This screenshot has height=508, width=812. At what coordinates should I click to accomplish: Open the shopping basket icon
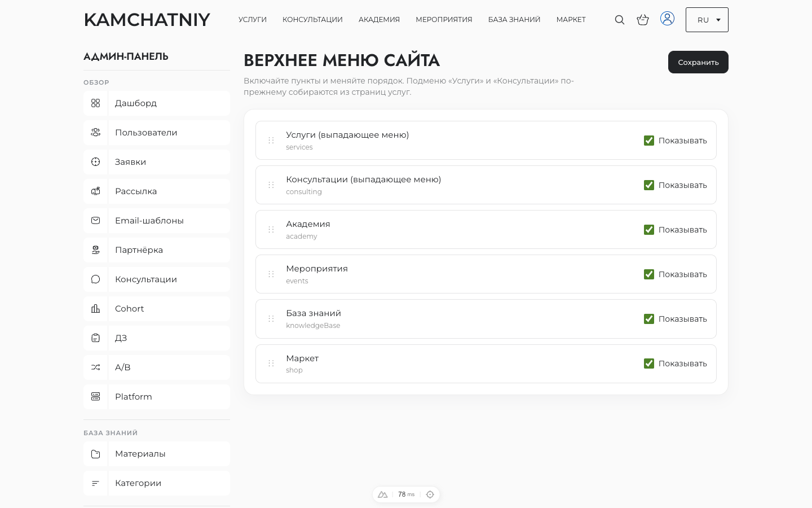point(643,20)
